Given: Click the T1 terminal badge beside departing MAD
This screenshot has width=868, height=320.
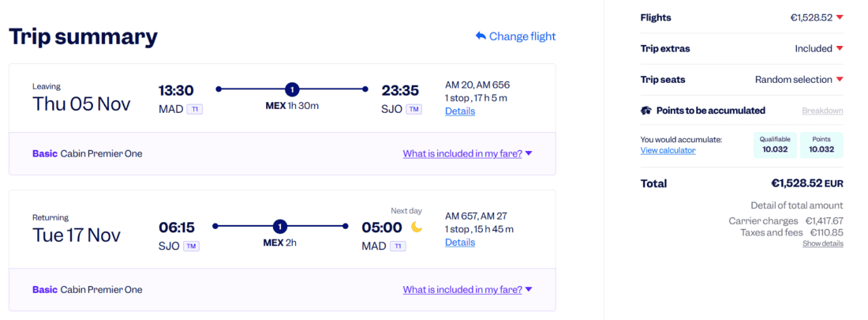Looking at the screenshot, I should [195, 109].
